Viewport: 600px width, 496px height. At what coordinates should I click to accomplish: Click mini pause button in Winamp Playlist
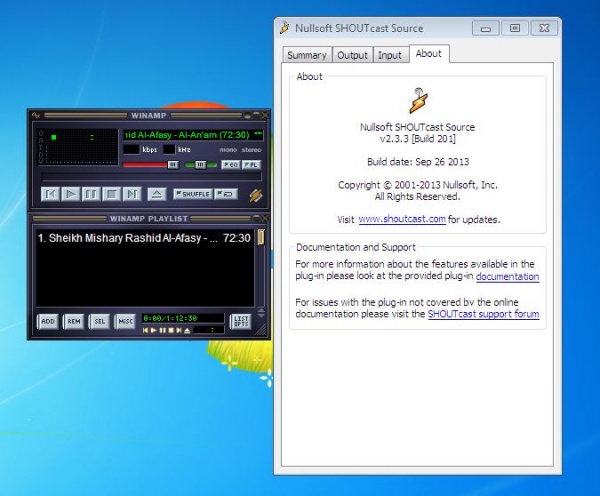click(x=162, y=330)
